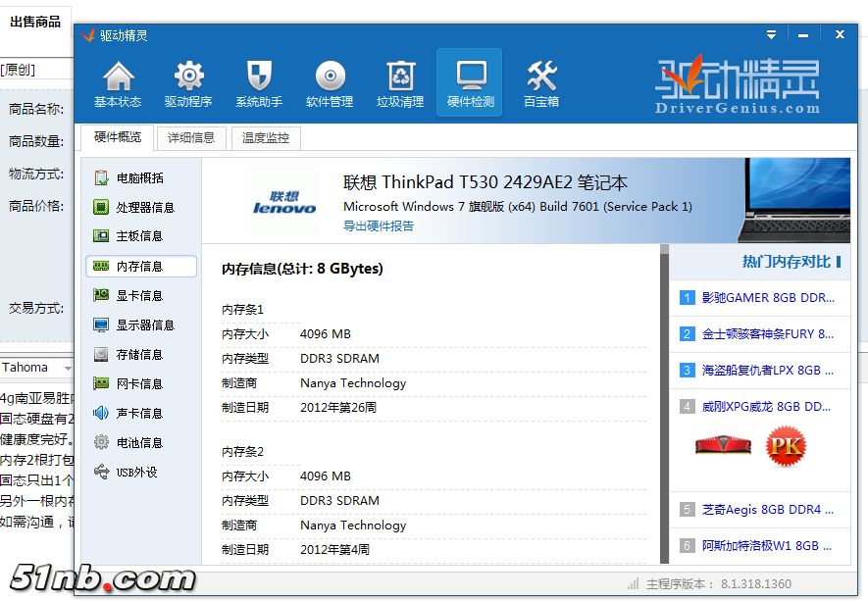Image resolution: width=868 pixels, height=601 pixels.
Task: Select the 硬件检测 monitor icon
Action: pyautogui.click(x=470, y=82)
